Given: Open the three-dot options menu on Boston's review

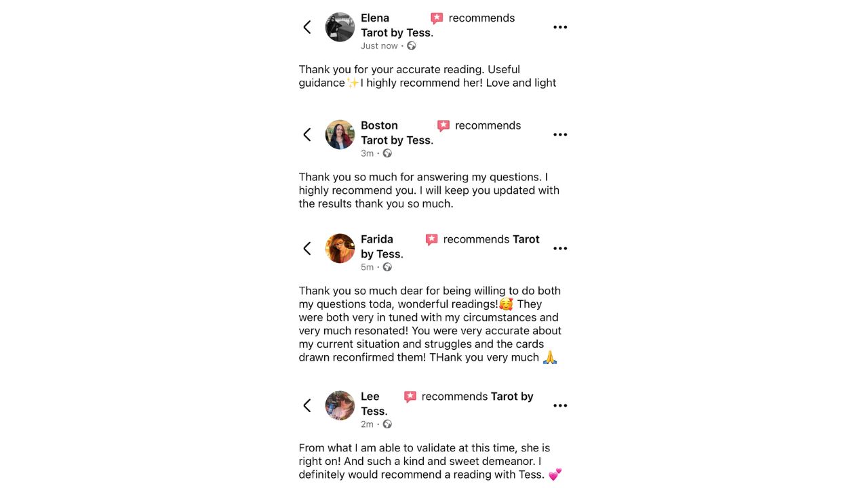Looking at the screenshot, I should pos(560,135).
